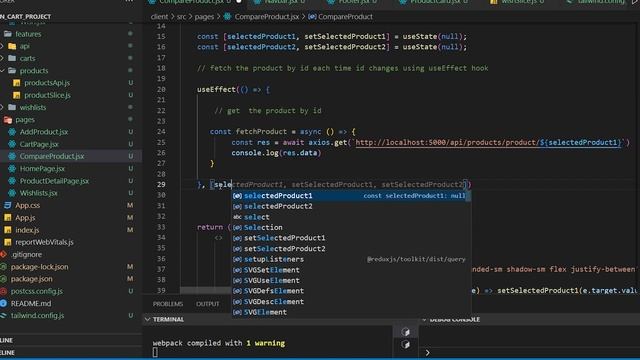Open productsApi.js in the explorer
The height and width of the screenshot is (360, 640).
47,83
